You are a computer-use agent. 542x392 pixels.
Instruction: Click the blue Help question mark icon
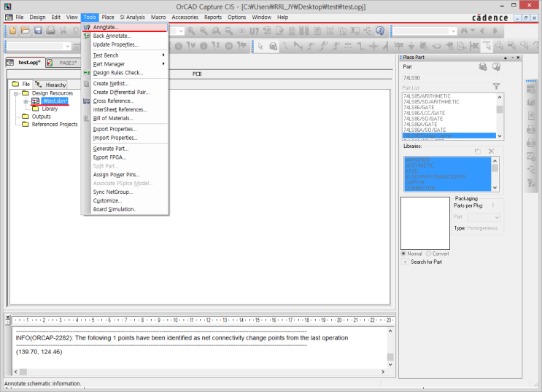pyautogui.click(x=380, y=31)
